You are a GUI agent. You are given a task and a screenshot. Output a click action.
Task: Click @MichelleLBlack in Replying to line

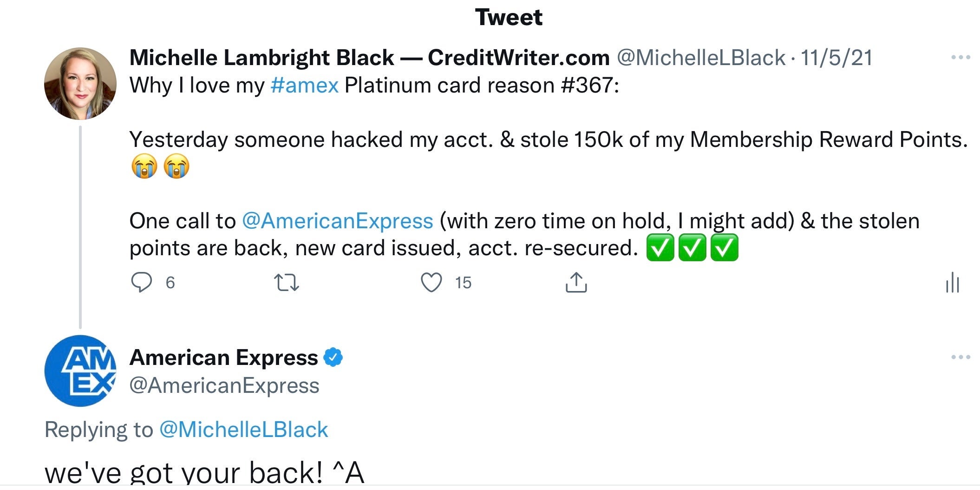pyautogui.click(x=243, y=430)
